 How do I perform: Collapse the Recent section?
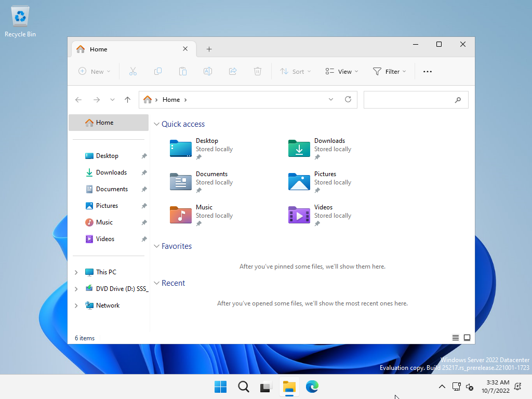(x=156, y=283)
